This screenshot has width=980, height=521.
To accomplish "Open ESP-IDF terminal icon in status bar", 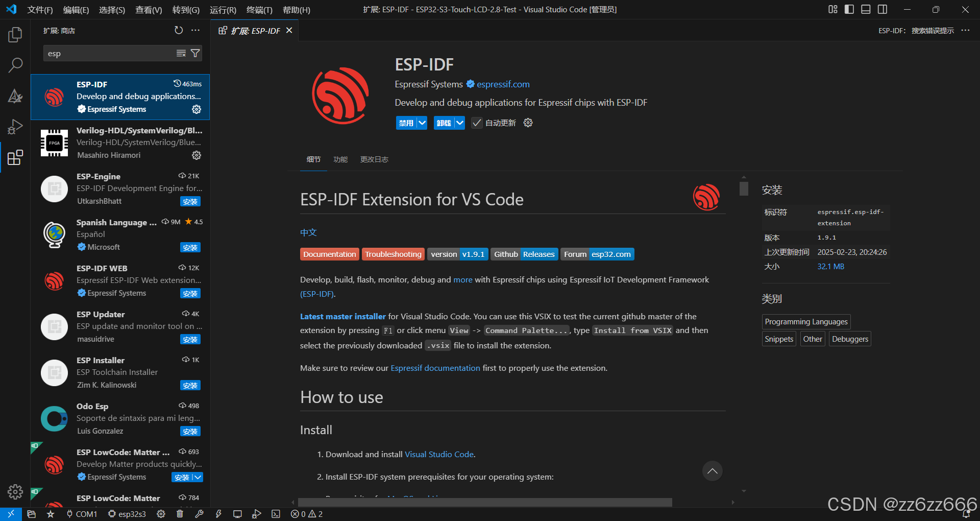I will pyautogui.click(x=276, y=514).
